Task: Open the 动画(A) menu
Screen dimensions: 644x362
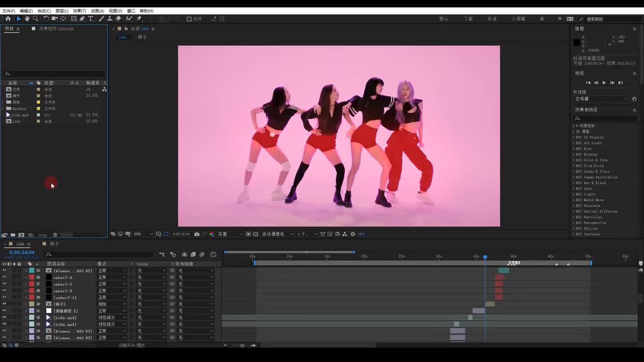Action: click(97, 11)
